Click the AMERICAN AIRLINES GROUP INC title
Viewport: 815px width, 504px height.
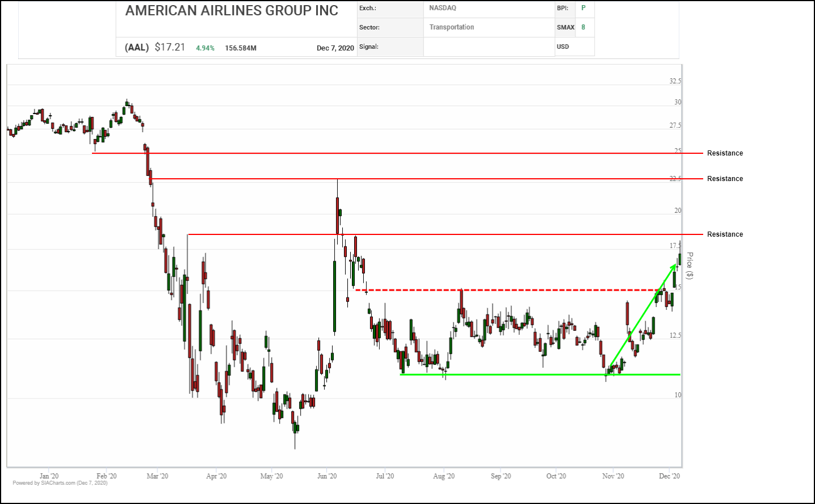click(232, 11)
